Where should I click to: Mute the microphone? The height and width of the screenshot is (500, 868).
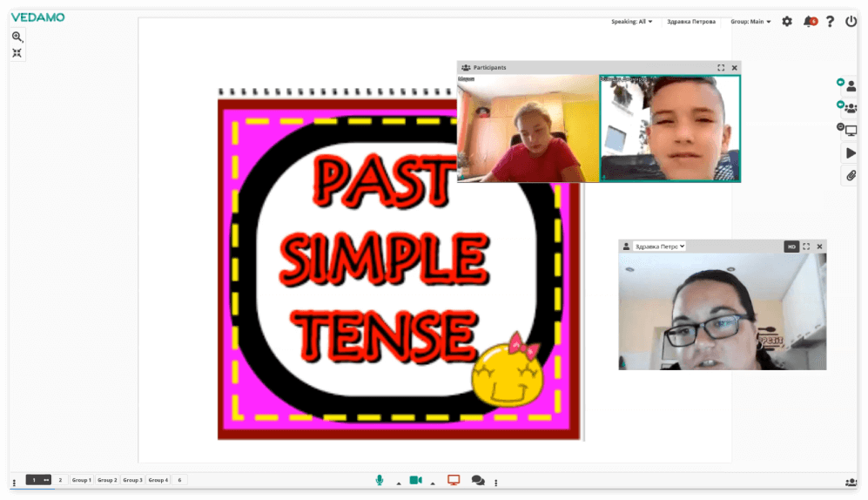click(380, 480)
